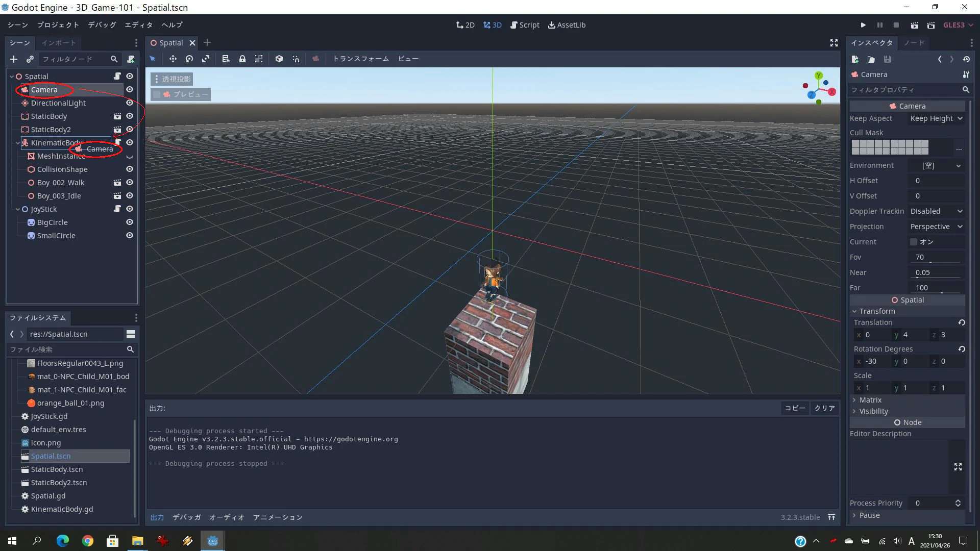This screenshot has height=551, width=980.
Task: Toggle visibility of SmallCircle node
Action: tap(130, 235)
